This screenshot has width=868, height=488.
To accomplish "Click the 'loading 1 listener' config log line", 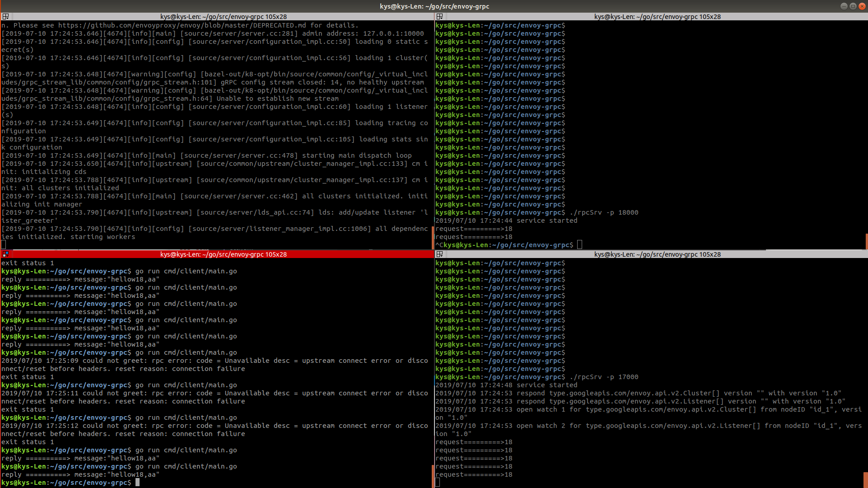I will (x=215, y=111).
